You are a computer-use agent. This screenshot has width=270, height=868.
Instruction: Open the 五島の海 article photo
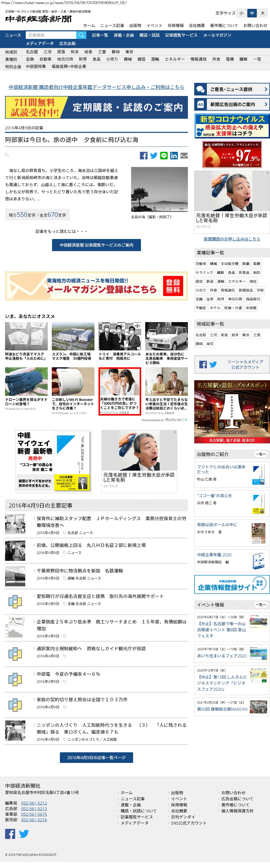tap(159, 189)
